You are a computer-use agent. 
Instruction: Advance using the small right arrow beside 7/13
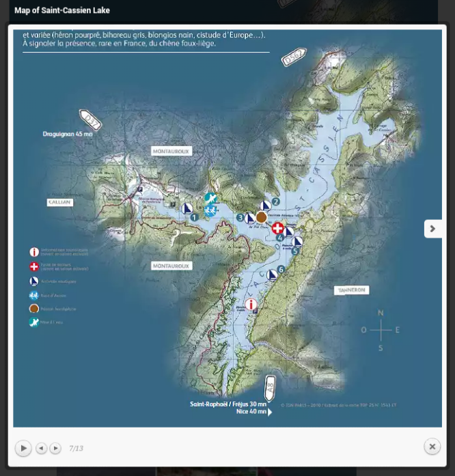coord(56,448)
